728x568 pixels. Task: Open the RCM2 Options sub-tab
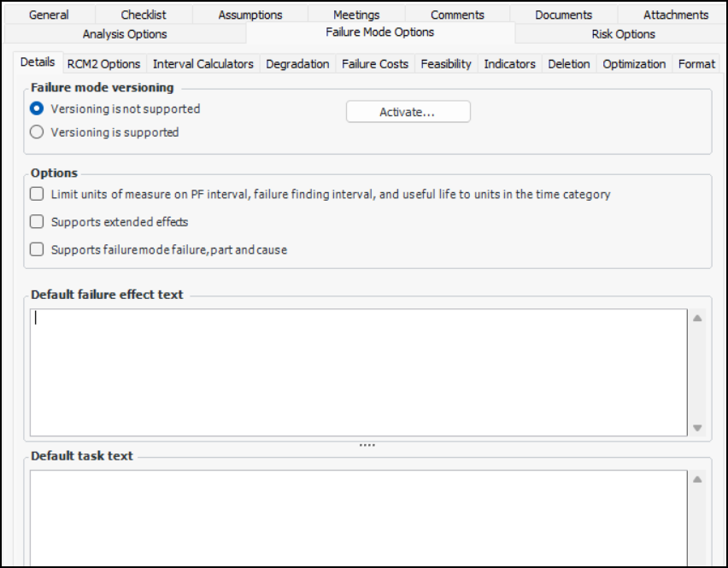tap(103, 63)
